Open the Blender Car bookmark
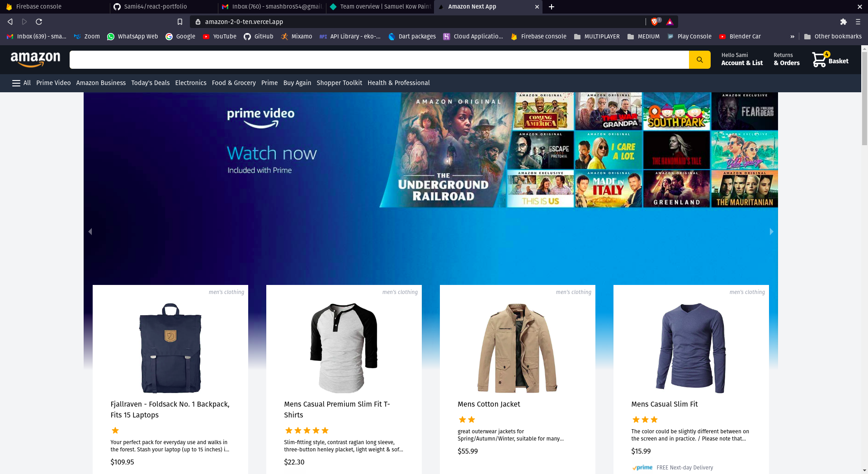 (x=740, y=37)
